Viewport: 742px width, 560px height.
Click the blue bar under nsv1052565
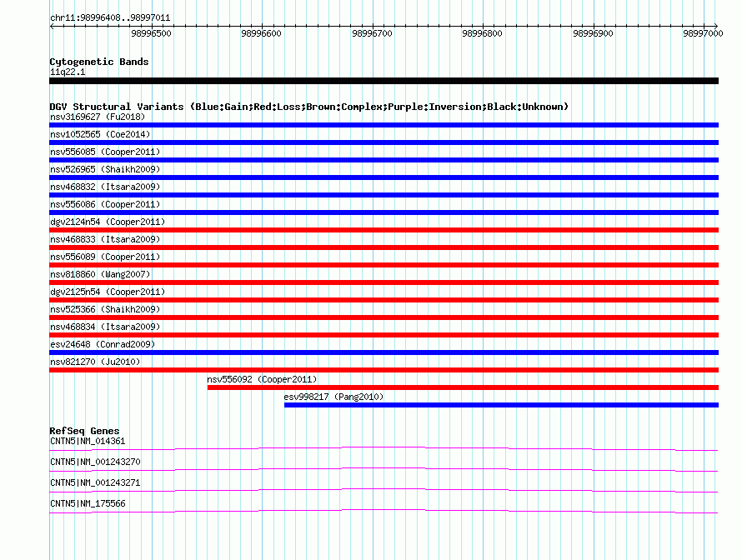point(384,142)
